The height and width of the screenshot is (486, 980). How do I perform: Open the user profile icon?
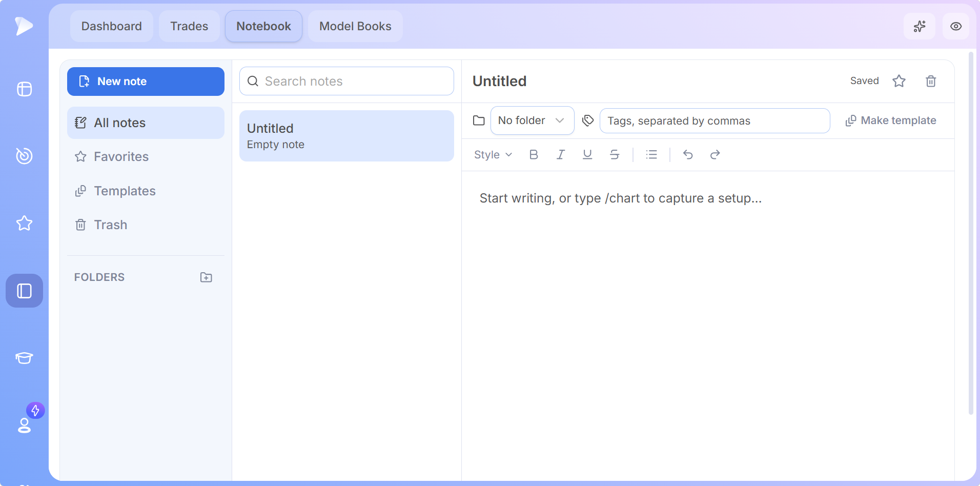[24, 426]
